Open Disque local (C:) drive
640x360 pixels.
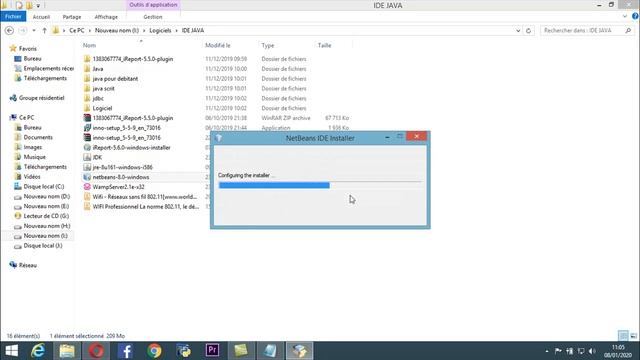click(x=44, y=187)
